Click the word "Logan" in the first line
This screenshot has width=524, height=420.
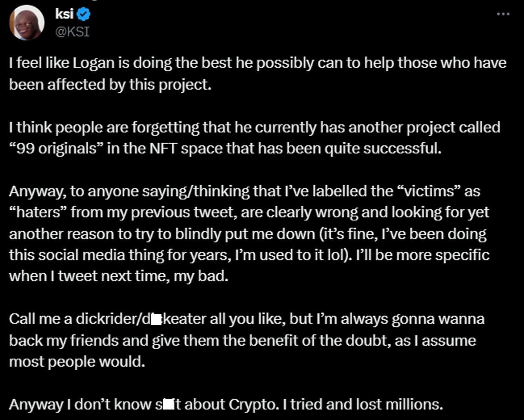point(94,63)
